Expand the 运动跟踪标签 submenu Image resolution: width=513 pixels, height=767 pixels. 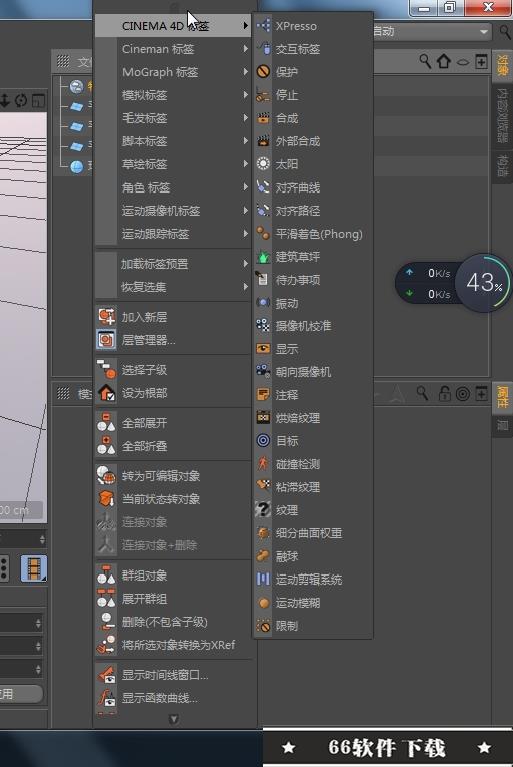click(173, 234)
